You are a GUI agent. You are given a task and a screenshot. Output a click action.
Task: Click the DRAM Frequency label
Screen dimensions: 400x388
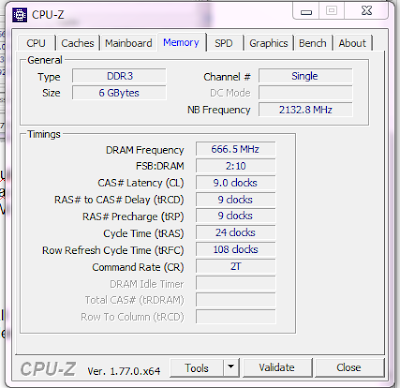(x=145, y=150)
